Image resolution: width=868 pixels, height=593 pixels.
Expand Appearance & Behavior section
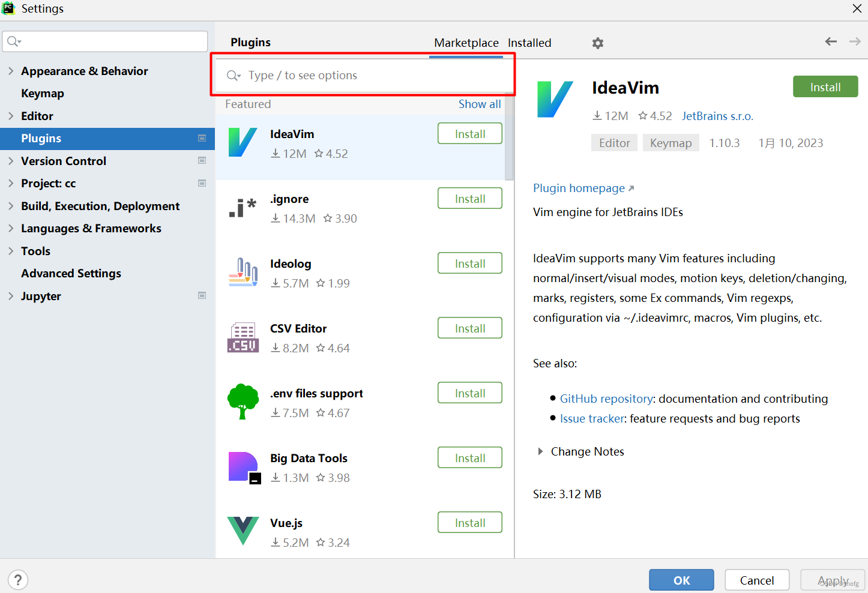(x=11, y=71)
